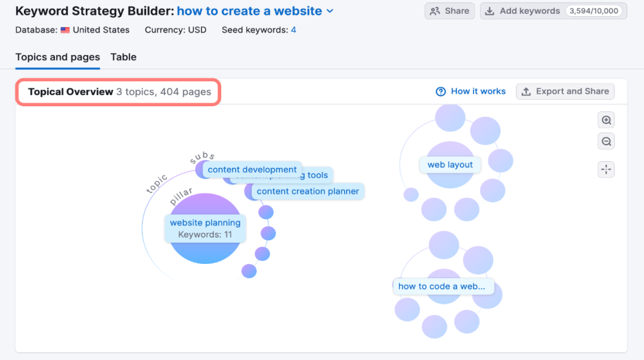Click the zoom out magnifier icon
The image size is (644, 360).
[606, 141]
